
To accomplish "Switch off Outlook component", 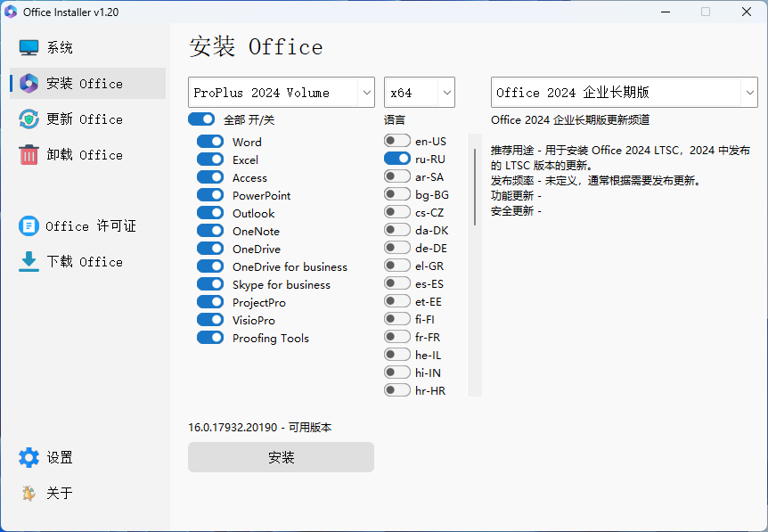I will tap(210, 213).
